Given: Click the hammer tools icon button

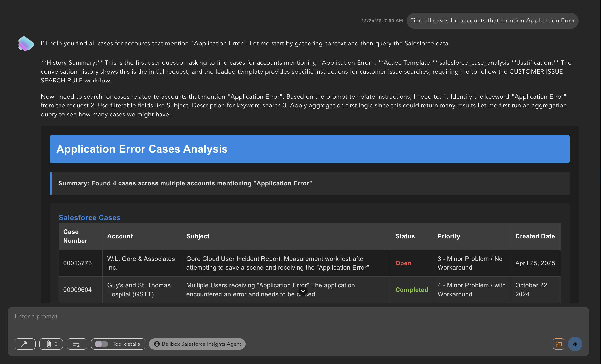Looking at the screenshot, I should click(25, 344).
